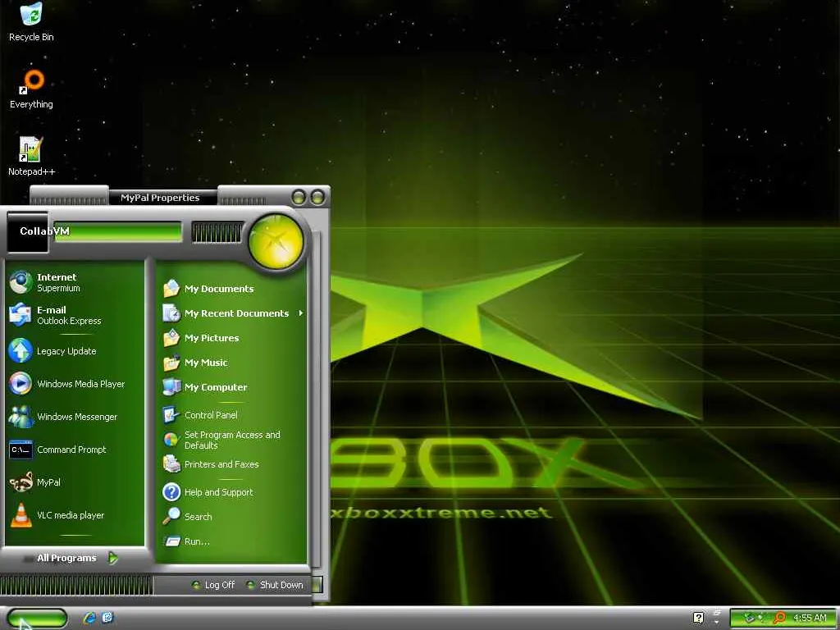
Task: Open Windows Messenger
Action: pos(75,416)
